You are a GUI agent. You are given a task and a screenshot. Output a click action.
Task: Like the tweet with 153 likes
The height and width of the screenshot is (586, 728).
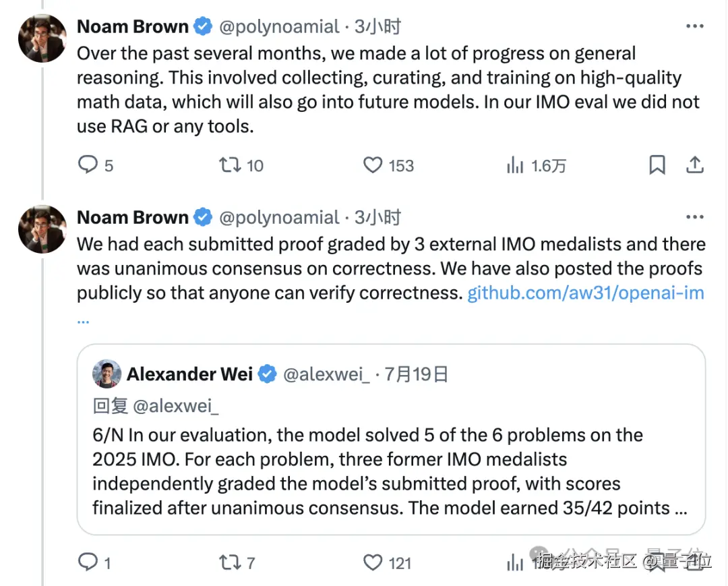(x=373, y=165)
